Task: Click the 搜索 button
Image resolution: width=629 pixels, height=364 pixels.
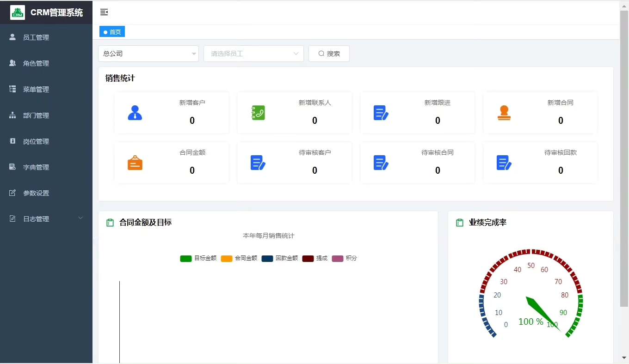Action: [x=329, y=54]
